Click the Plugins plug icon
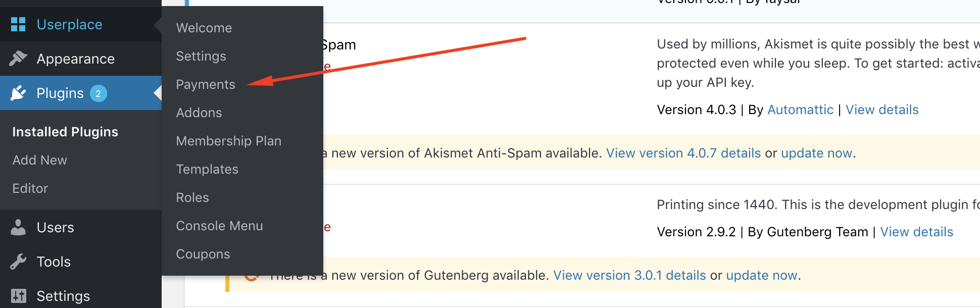Image resolution: width=980 pixels, height=308 pixels. pyautogui.click(x=18, y=93)
